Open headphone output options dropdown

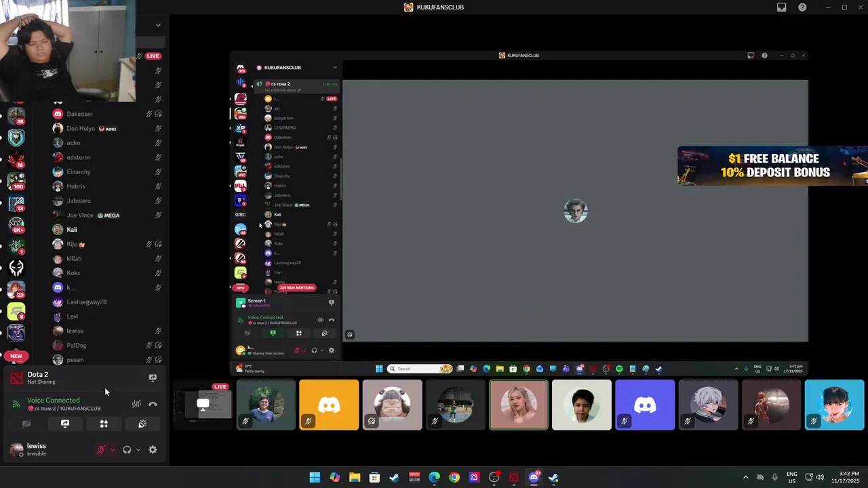138,449
